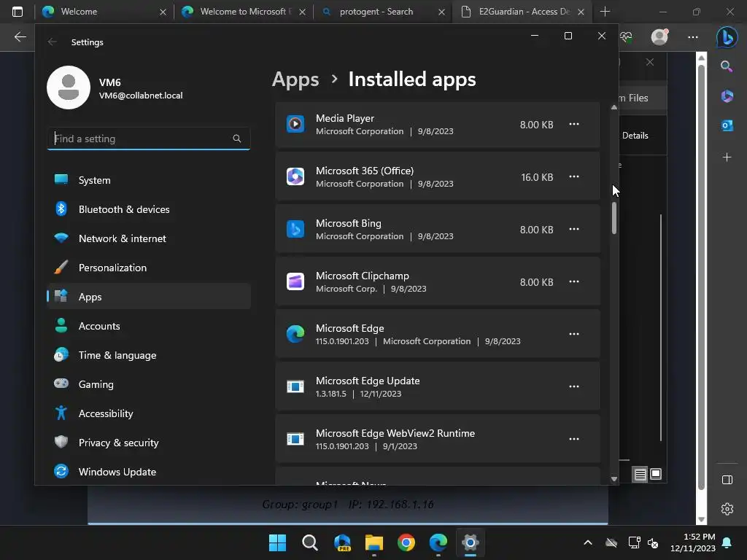This screenshot has height=560, width=747.
Task: Switch to the Welcome browser tab
Action: pyautogui.click(x=104, y=12)
